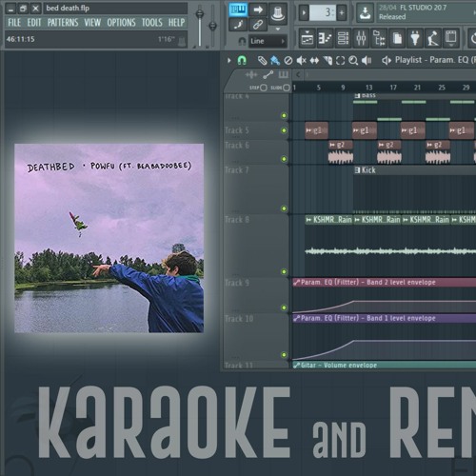Open first KSHMR_Rain clip menu arrow
Viewport: 476px width, 476px height.
[308, 220]
